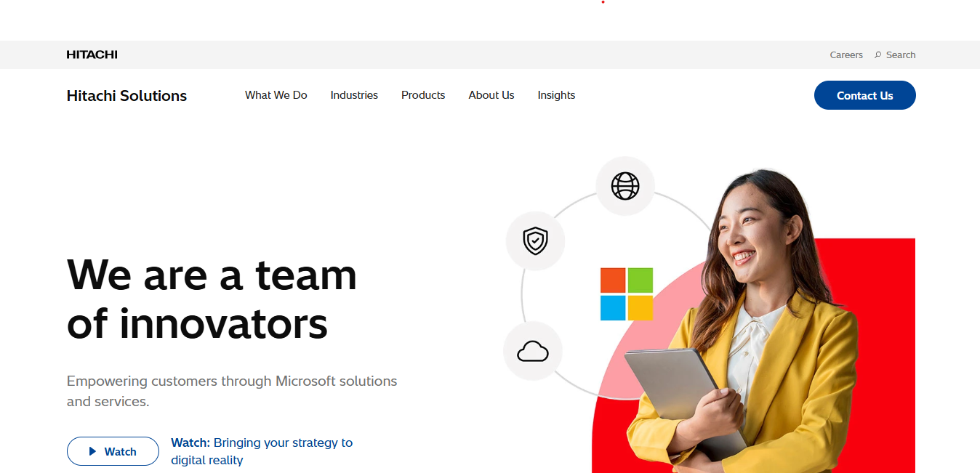Viewport: 980px width, 473px height.
Task: Click the Contact Us button
Action: coord(864,95)
